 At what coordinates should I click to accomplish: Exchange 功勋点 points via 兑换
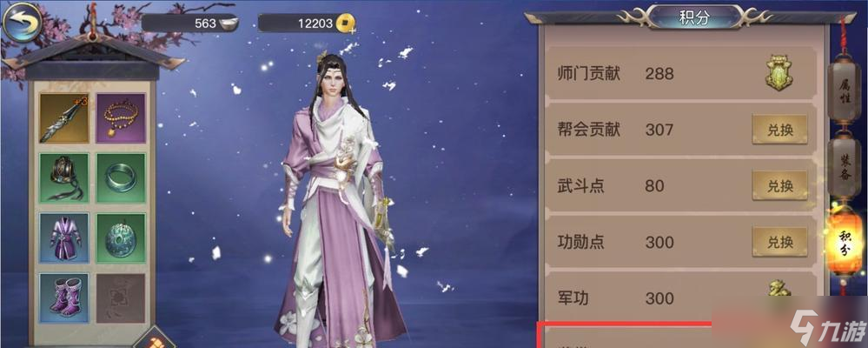point(779,242)
